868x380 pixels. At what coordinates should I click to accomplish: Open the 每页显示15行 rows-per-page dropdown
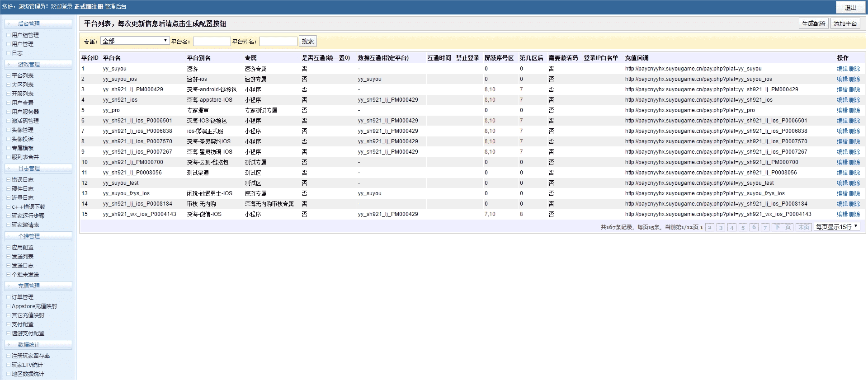pos(837,227)
